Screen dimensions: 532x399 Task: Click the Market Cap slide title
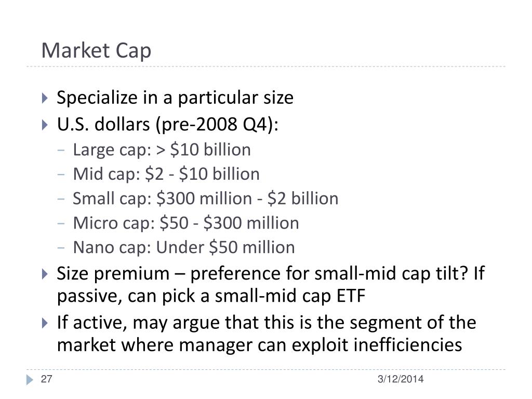pyautogui.click(x=96, y=51)
